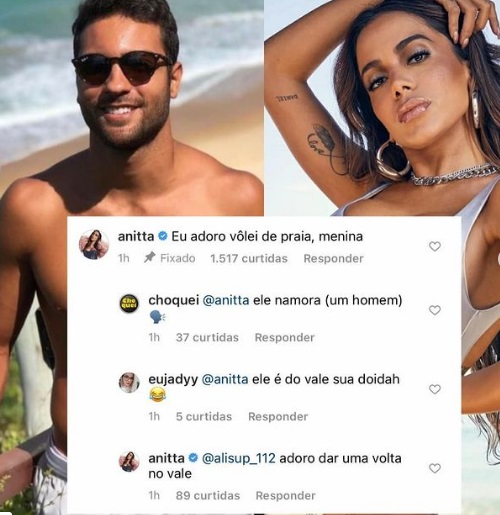Screen dimensions: 500x515
Task: Open the @alisup_112 mention link
Action: click(x=239, y=458)
